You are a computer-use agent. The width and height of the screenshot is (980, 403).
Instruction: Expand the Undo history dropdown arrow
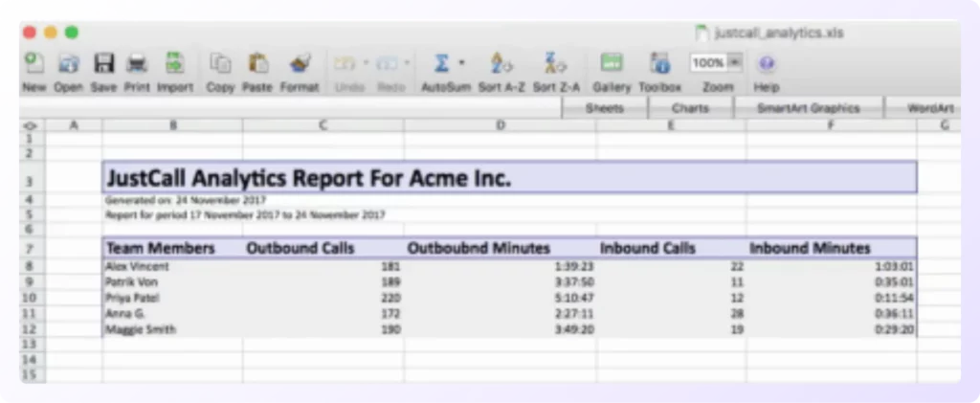pos(366,63)
